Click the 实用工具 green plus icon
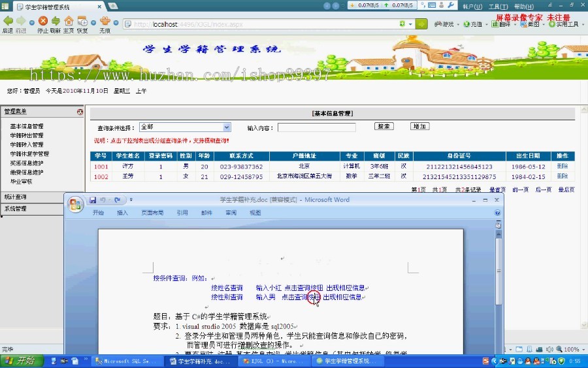Viewport: 588px width, 368px height. tap(552, 24)
